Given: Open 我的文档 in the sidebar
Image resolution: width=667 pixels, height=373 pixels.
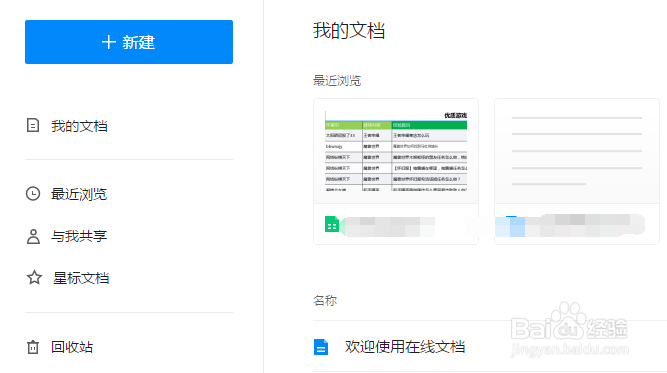Looking at the screenshot, I should (x=79, y=126).
